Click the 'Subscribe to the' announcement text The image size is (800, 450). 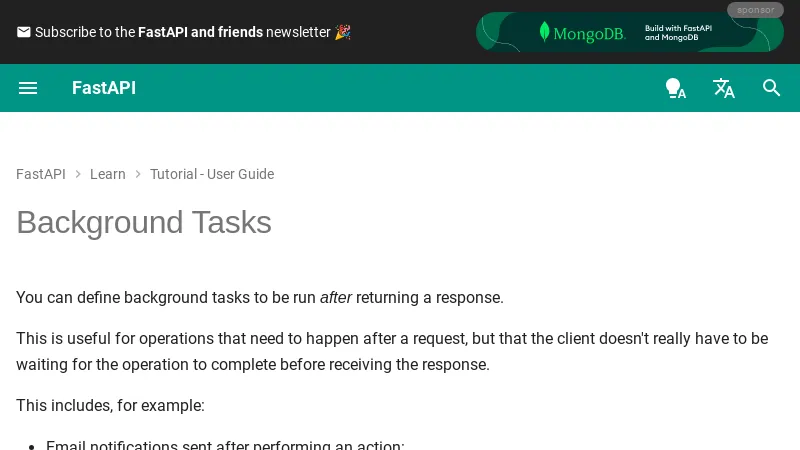pyautogui.click(x=85, y=32)
